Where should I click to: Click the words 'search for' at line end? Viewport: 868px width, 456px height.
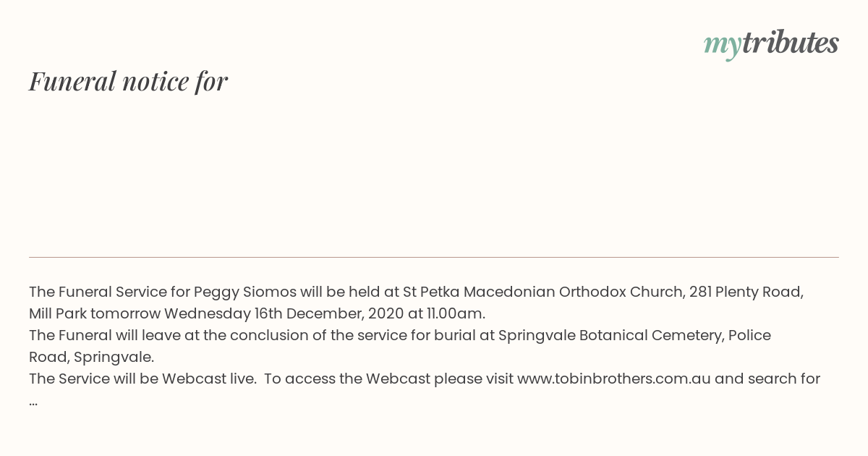(784, 379)
